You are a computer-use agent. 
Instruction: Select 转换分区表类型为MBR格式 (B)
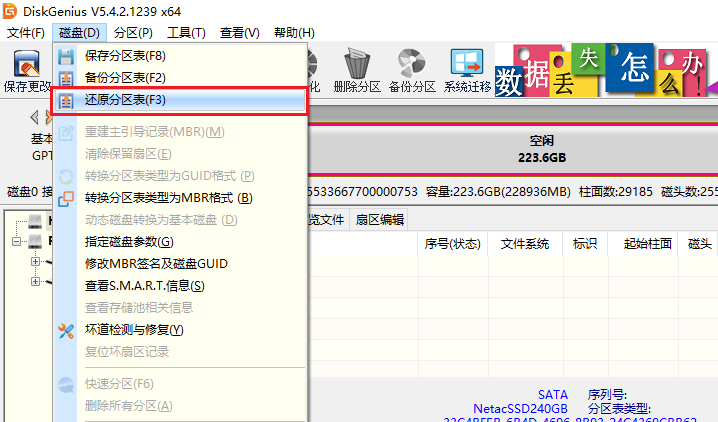[x=179, y=198]
